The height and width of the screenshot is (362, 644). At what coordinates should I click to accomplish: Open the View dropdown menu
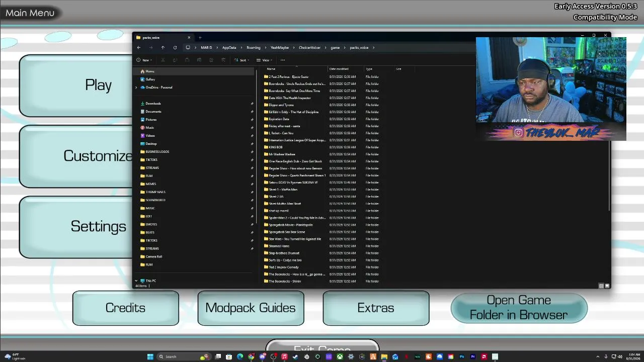265,60
